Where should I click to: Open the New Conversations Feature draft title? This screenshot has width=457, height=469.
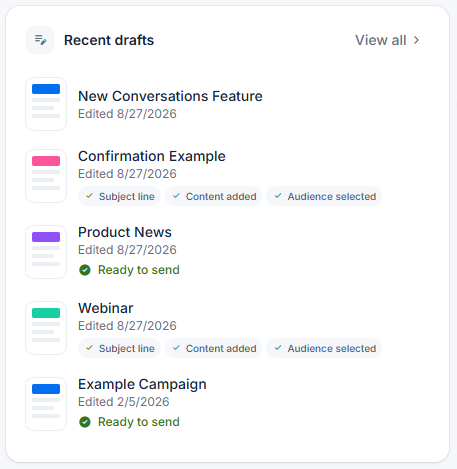(x=170, y=96)
